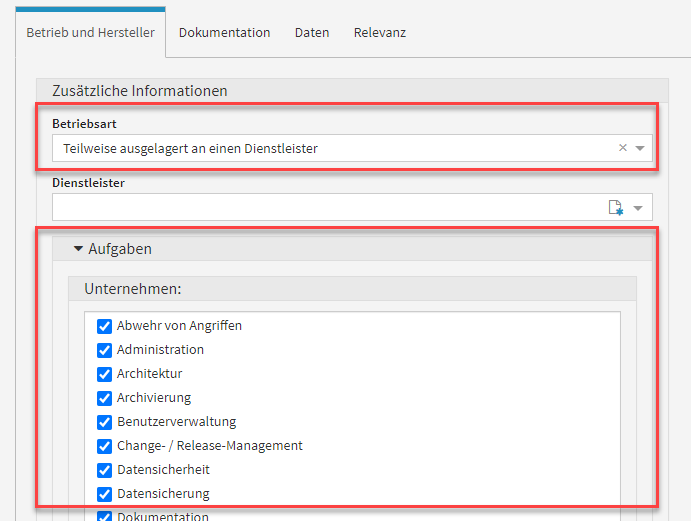
Task: Uncheck Abwehr von Angriffen
Action: coord(104,326)
